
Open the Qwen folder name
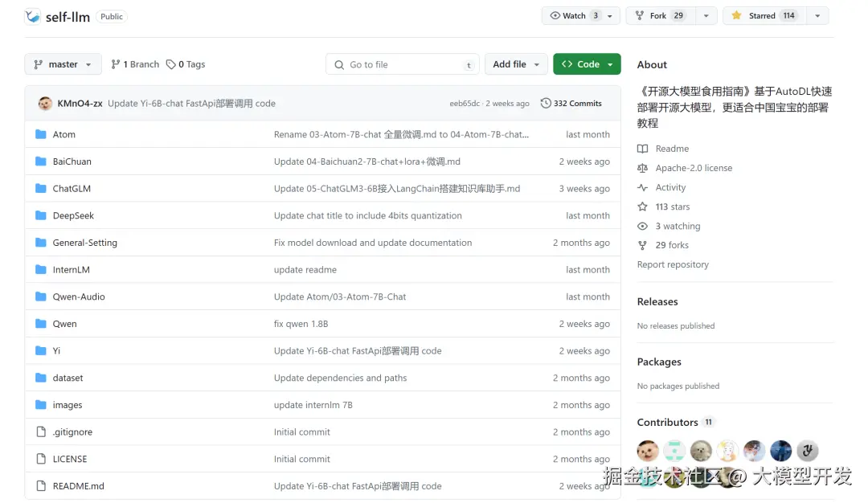pos(65,324)
